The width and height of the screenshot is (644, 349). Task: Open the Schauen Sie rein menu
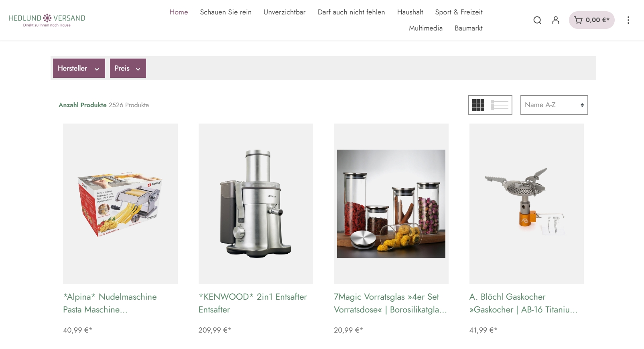[x=226, y=12]
